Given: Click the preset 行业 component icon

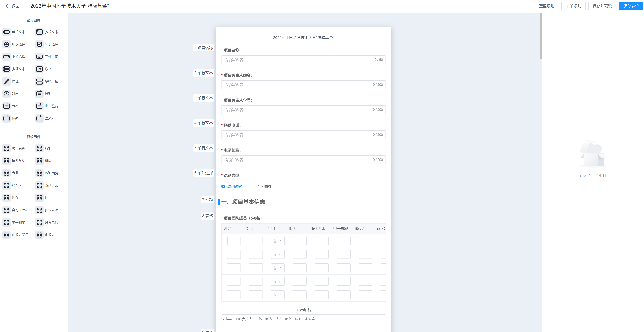Looking at the screenshot, I should click(39, 148).
